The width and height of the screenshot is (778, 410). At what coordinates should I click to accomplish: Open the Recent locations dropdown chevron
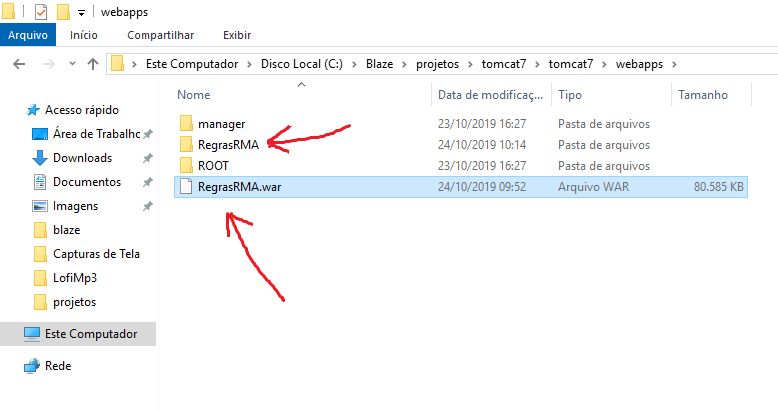(x=72, y=64)
